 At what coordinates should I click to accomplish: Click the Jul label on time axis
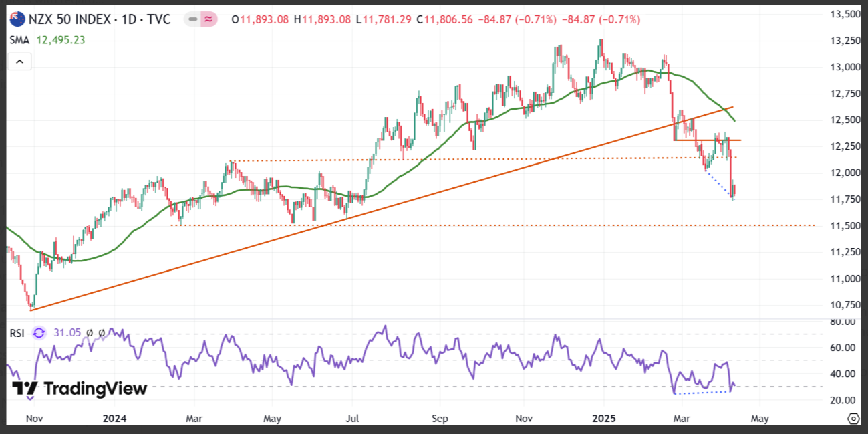pyautogui.click(x=353, y=419)
